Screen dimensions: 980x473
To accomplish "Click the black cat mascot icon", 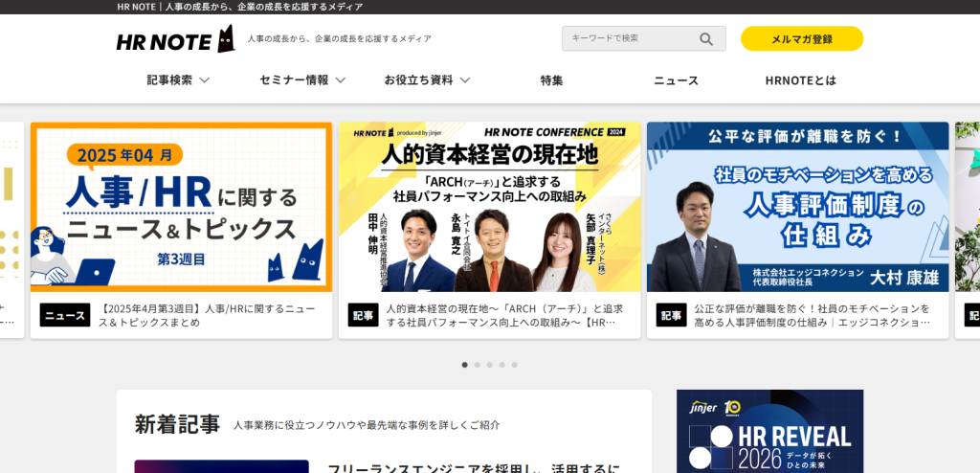I will 226,39.
